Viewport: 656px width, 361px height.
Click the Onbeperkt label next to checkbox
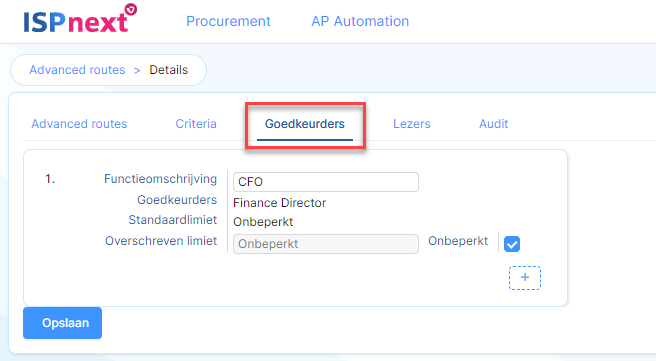click(458, 241)
